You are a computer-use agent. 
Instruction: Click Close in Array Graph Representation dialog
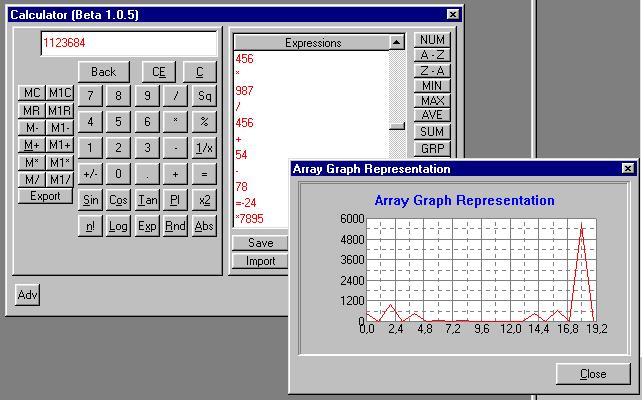click(x=593, y=374)
